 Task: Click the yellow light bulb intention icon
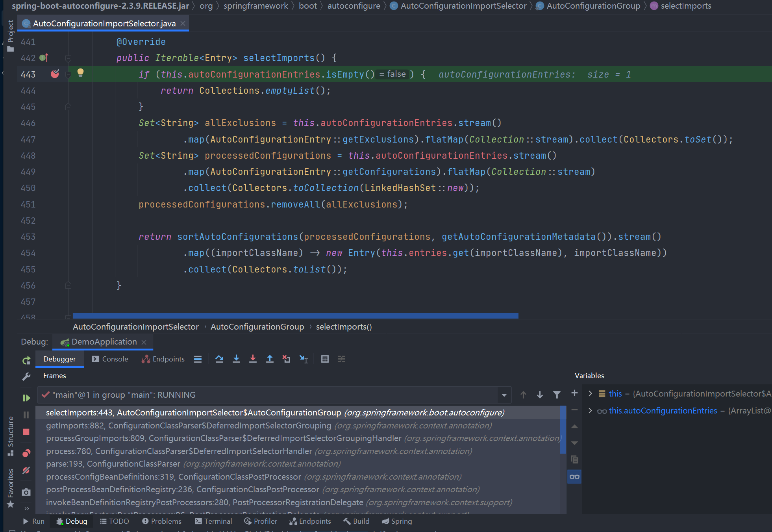(x=80, y=73)
